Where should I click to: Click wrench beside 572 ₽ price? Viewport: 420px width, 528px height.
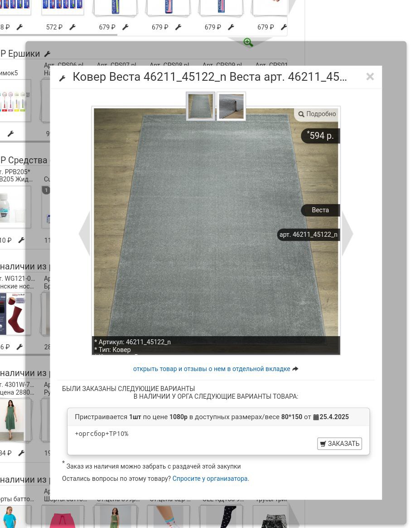tap(72, 27)
